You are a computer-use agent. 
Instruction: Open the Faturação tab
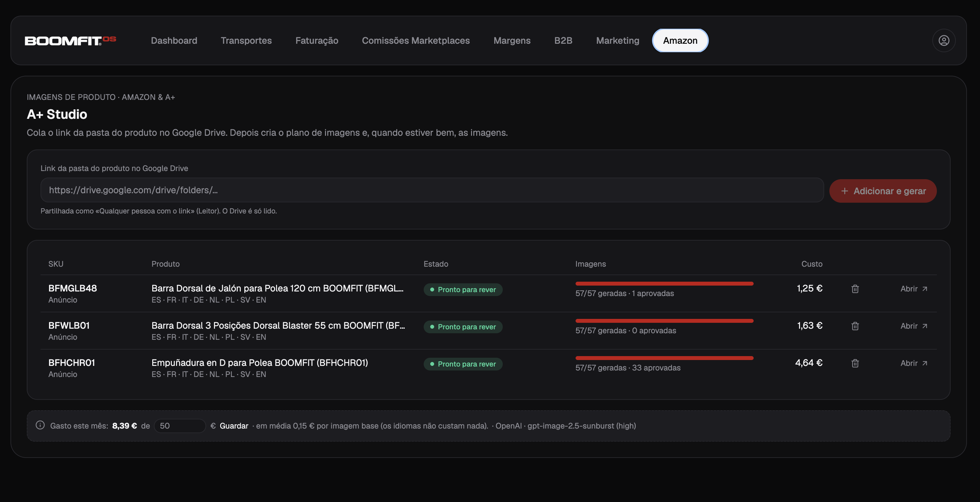317,40
